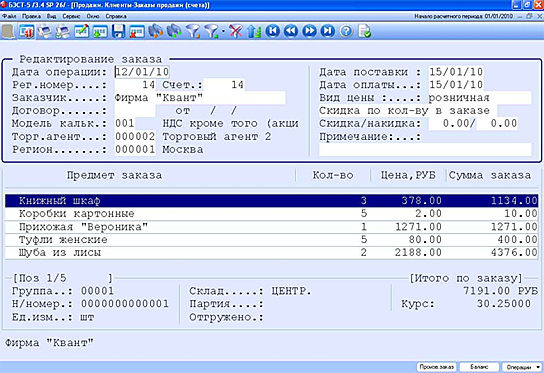Click the Сумма заказа column header
Image resolution: width=544 pixels, height=373 pixels.
pos(490,175)
